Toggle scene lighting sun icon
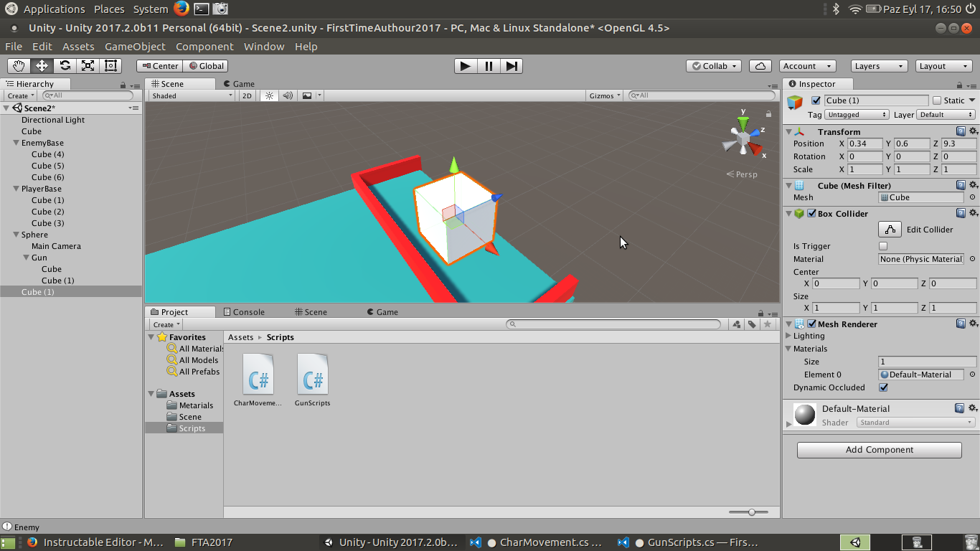This screenshot has height=551, width=980. [x=270, y=95]
